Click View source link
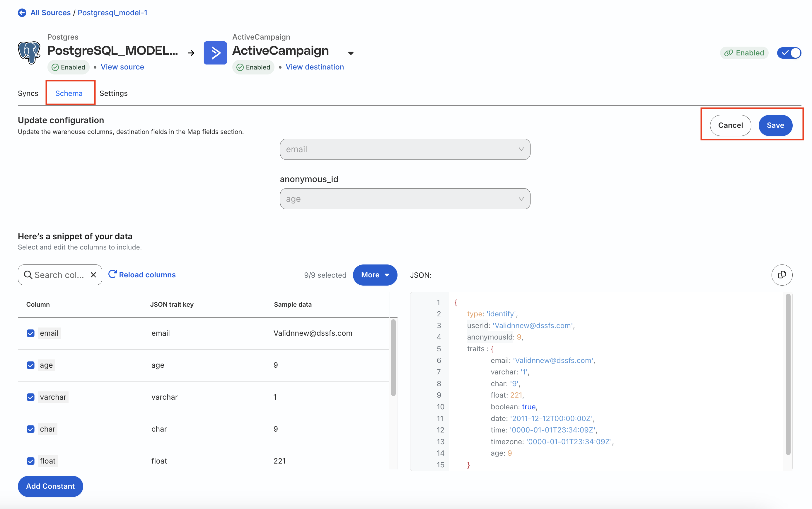 pos(122,67)
